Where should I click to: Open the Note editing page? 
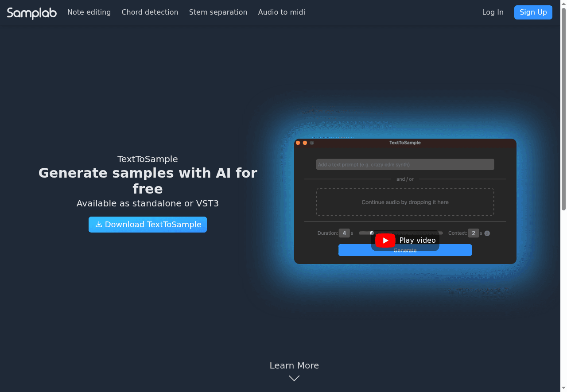pos(89,12)
